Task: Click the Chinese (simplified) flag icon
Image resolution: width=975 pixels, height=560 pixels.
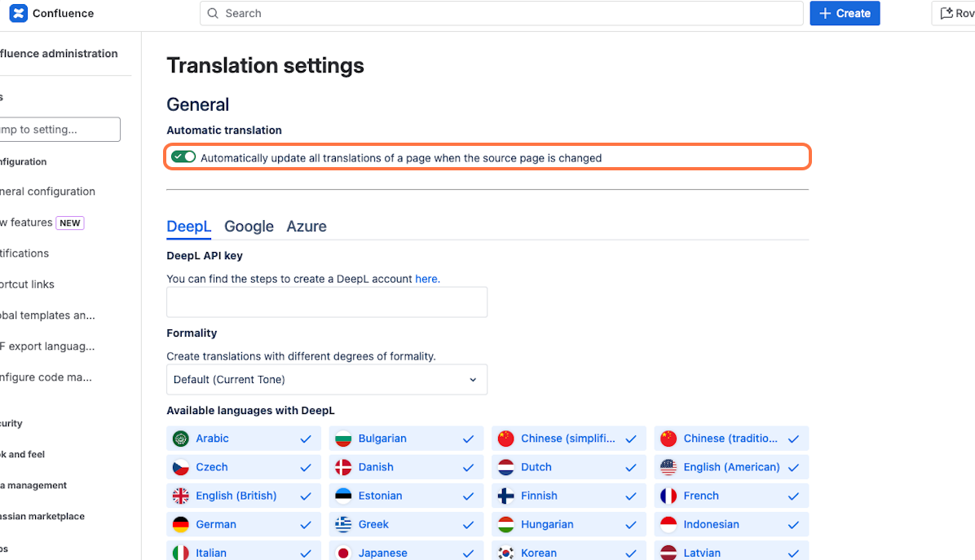Action: (506, 439)
